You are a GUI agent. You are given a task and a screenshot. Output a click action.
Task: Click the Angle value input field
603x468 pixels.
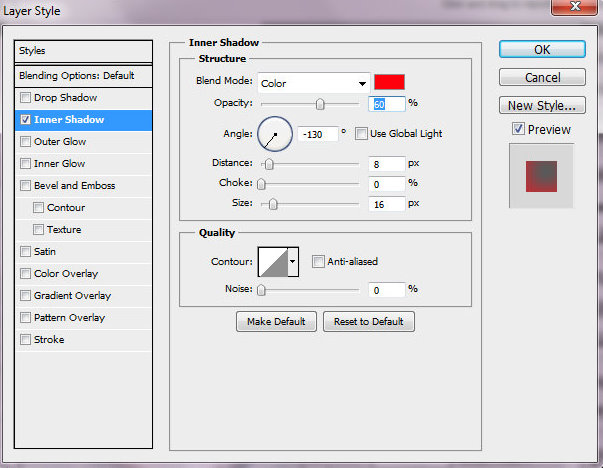coord(318,135)
